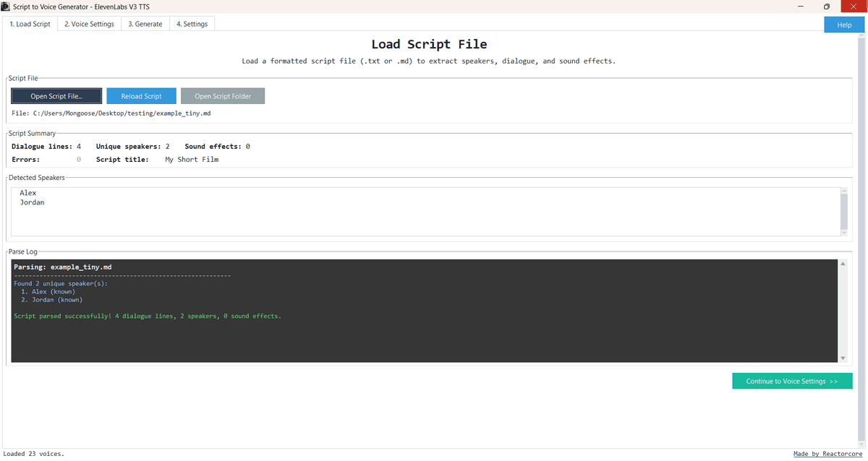
Task: Click the 2. Jordan (known) log line
Action: (52, 300)
